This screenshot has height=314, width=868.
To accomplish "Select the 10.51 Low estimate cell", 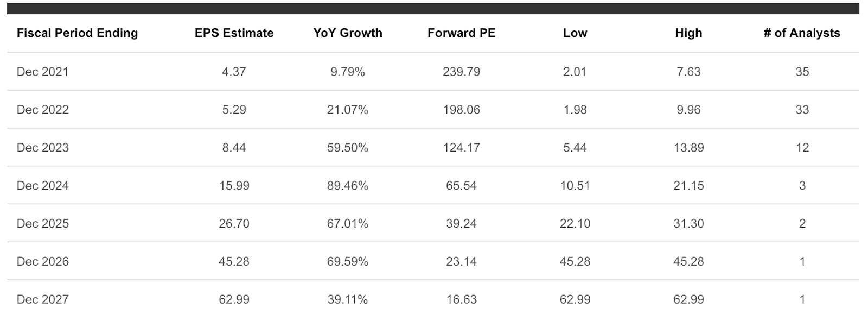I will pos(575,186).
